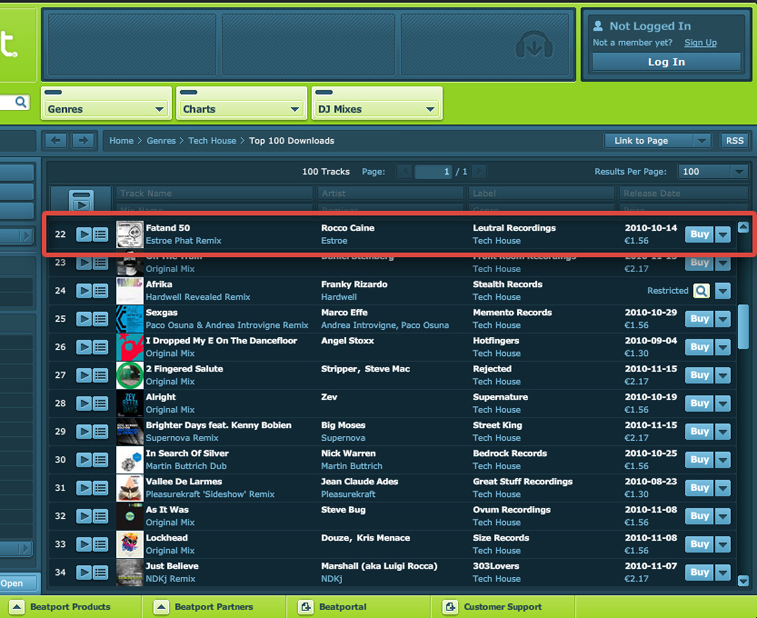Play track 27 2 Fingered Salute
This screenshot has width=757, height=618.
click(84, 375)
